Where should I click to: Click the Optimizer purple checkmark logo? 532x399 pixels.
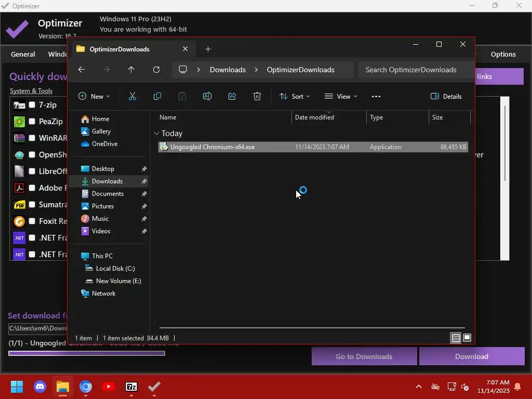17,29
